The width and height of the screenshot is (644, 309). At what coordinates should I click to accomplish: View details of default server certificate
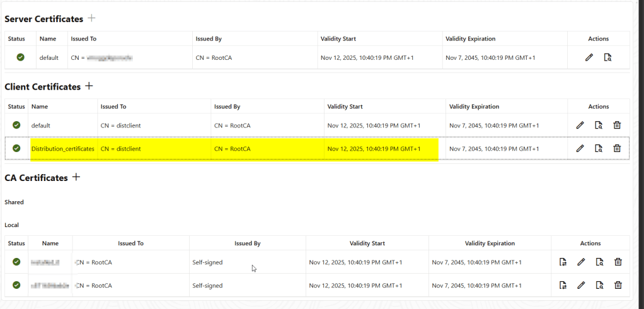tap(607, 57)
